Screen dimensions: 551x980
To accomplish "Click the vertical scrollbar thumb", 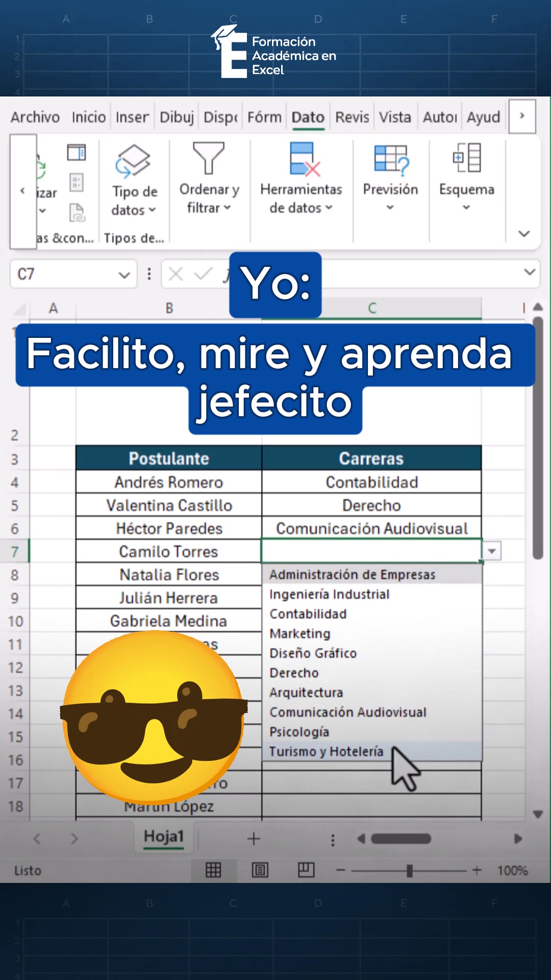I will click(538, 438).
